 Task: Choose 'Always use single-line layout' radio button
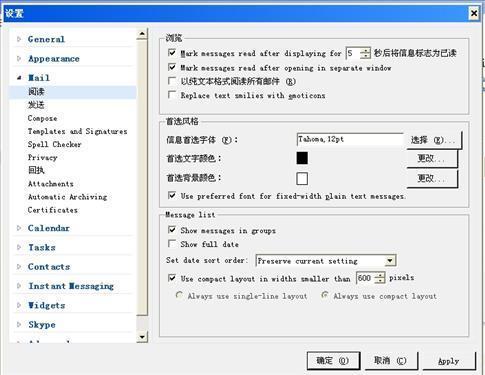[x=179, y=295]
